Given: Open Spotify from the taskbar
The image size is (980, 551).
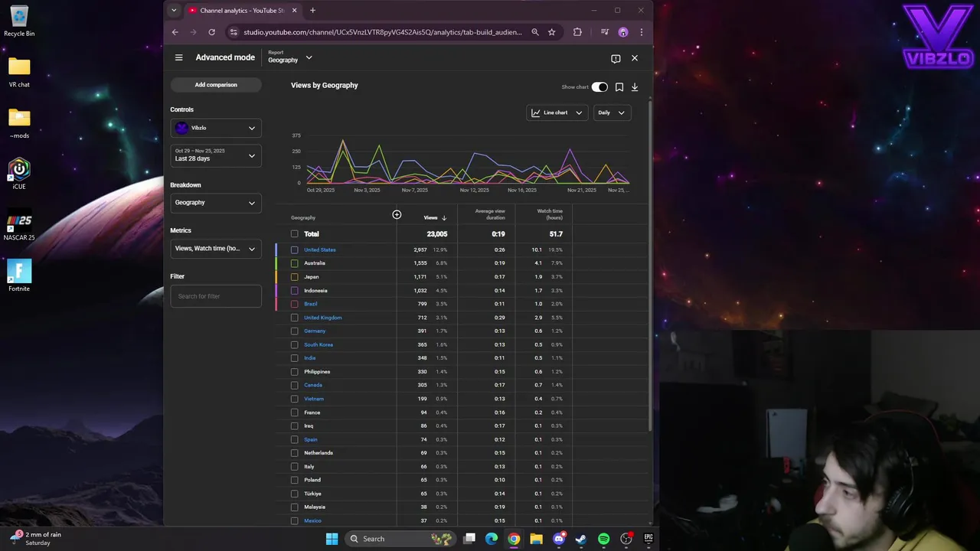Looking at the screenshot, I should [603, 539].
